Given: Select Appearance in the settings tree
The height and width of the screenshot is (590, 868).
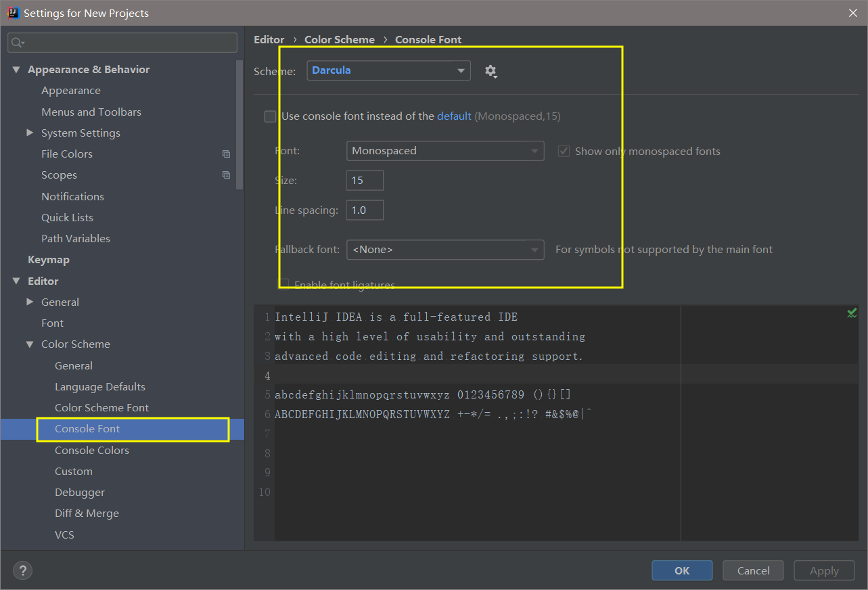Looking at the screenshot, I should click(x=70, y=91).
